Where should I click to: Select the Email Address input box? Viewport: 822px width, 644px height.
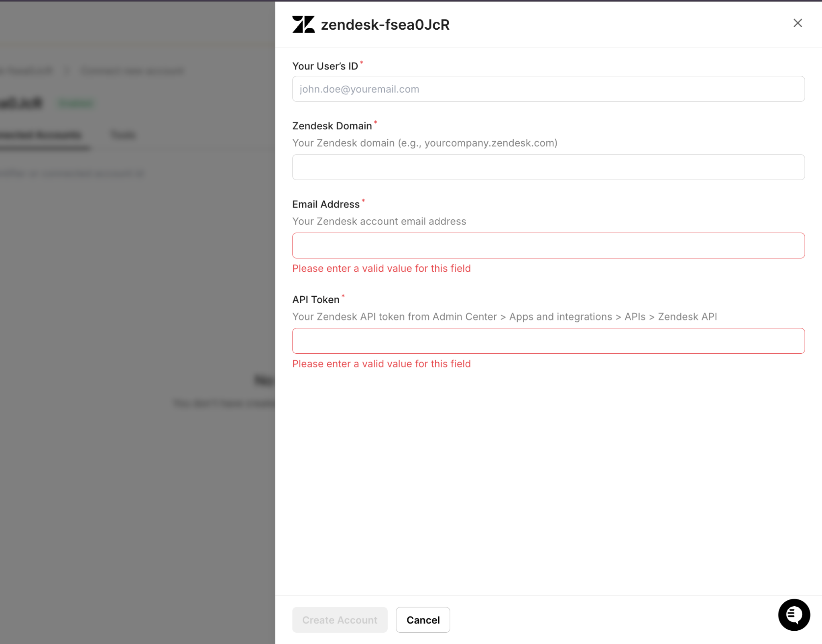click(548, 246)
